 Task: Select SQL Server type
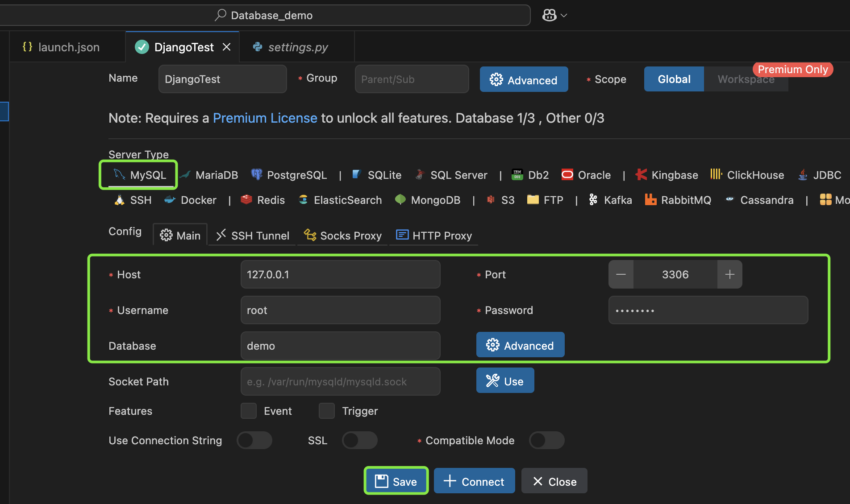point(451,175)
